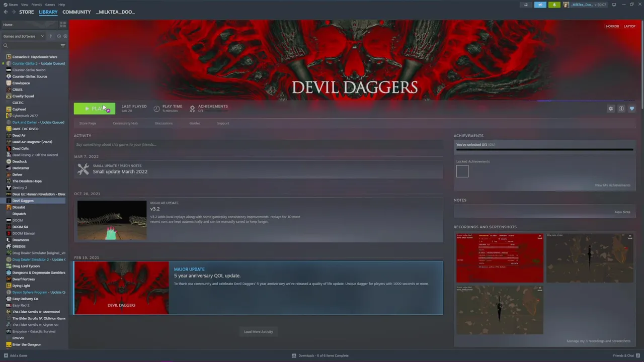Viewport: 644px width, 362px height.
Task: Open Manage my 3 recordings and screenshots
Action: [598, 341]
